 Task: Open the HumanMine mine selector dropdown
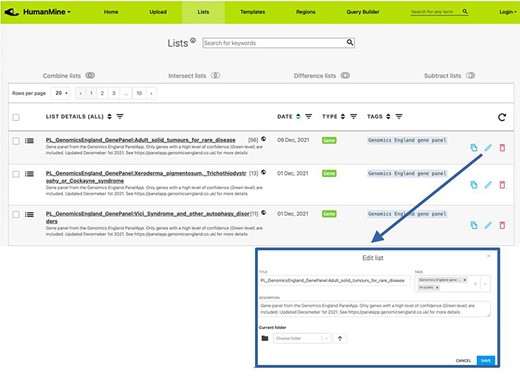coord(47,12)
